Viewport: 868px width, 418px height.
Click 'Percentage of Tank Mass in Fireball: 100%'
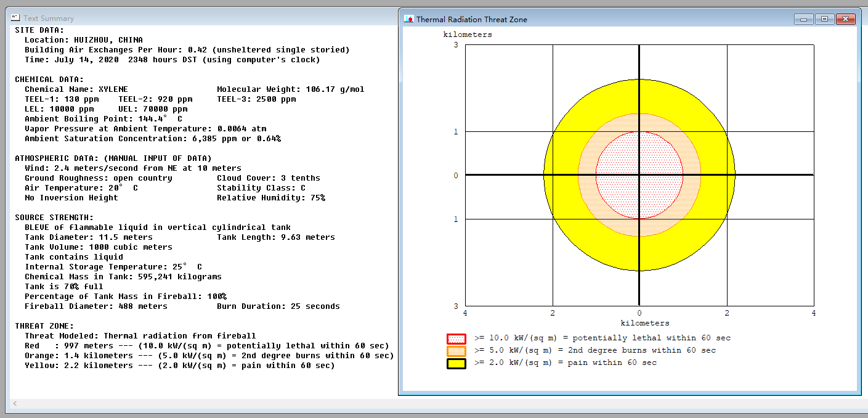126,296
